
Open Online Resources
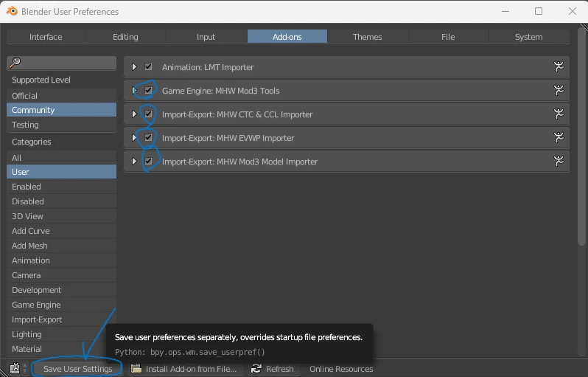click(341, 369)
